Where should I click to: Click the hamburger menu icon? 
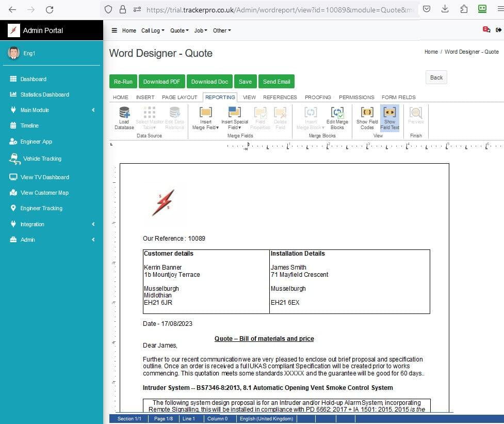[x=115, y=30]
